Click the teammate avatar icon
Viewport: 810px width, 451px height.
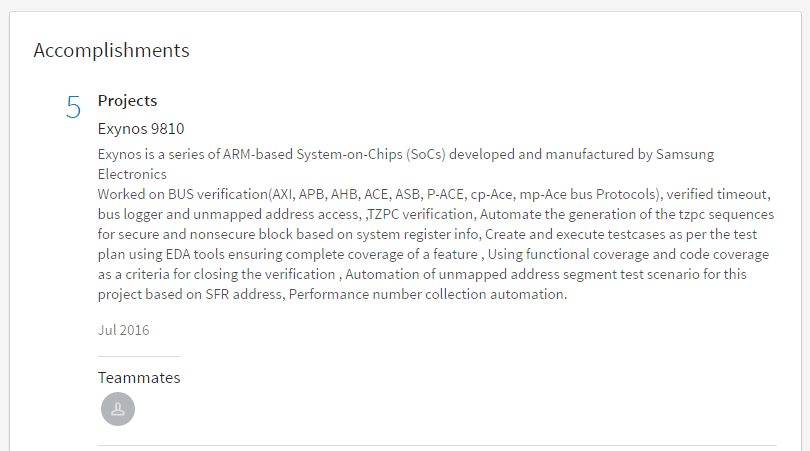click(118, 409)
